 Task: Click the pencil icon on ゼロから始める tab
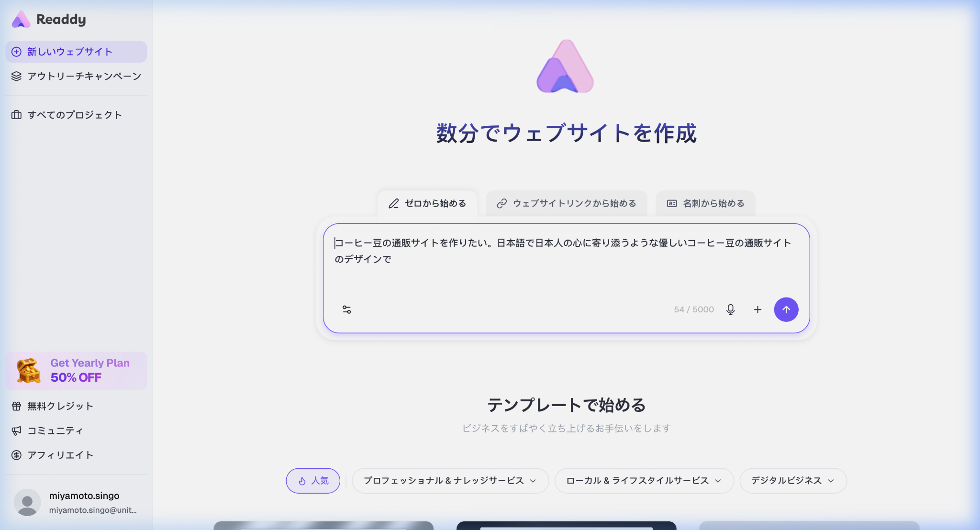pyautogui.click(x=393, y=204)
